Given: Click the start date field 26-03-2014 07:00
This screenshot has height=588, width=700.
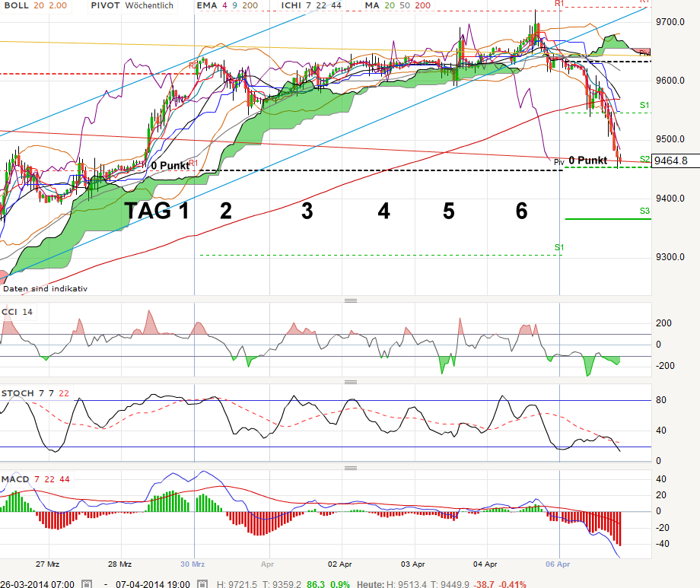Looking at the screenshot, I should pos(37,584).
